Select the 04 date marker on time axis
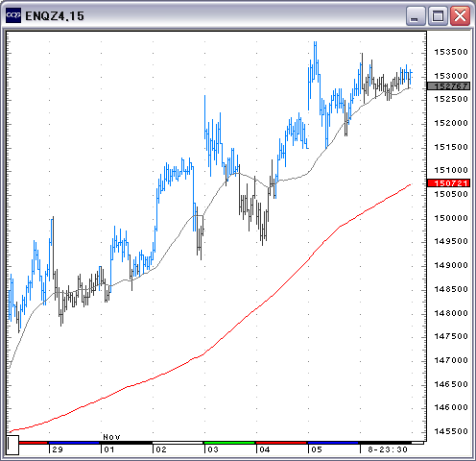This screenshot has height=461, width=476. pos(265,449)
